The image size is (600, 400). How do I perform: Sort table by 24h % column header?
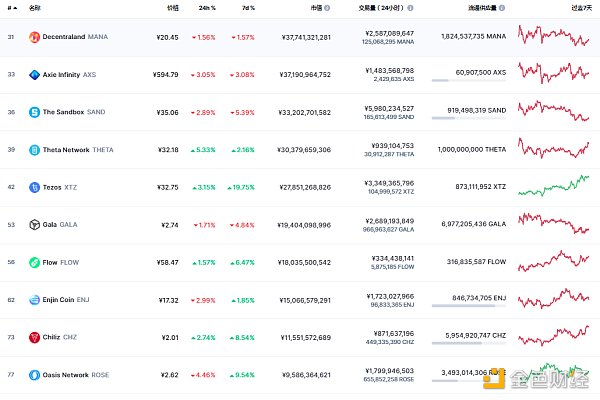[207, 8]
